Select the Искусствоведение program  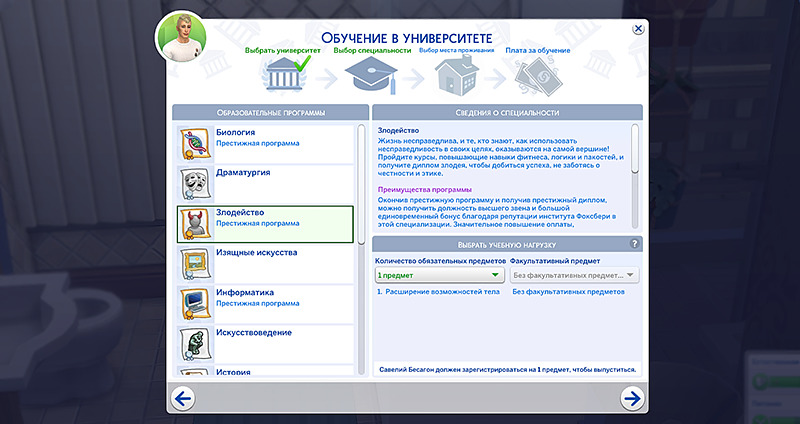tap(265, 344)
